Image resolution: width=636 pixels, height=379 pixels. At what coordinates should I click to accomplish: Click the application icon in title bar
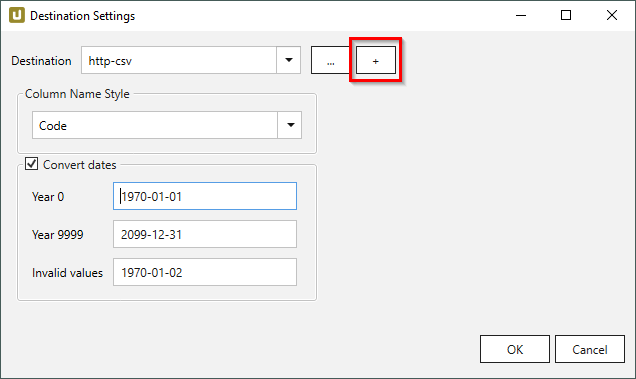pos(17,15)
